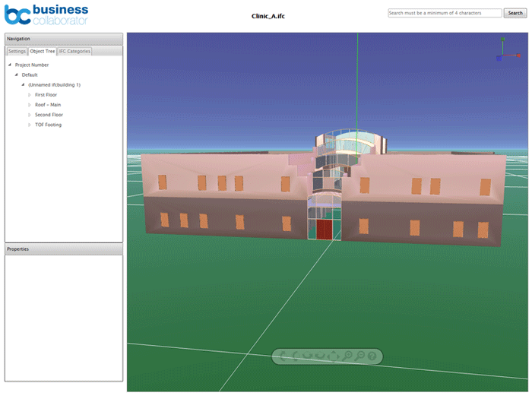Open the IFC Categories tab
Image resolution: width=532 pixels, height=399 pixels.
pos(74,52)
